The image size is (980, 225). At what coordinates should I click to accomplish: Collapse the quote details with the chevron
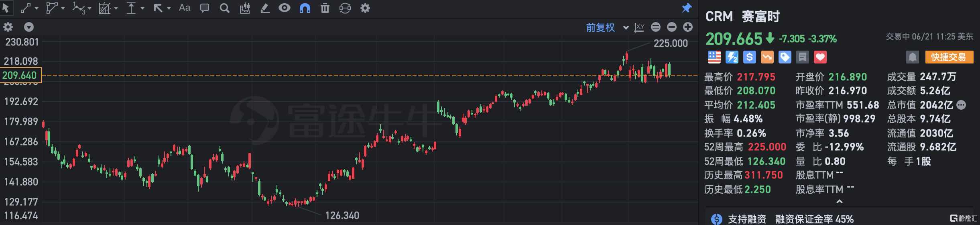click(x=839, y=201)
